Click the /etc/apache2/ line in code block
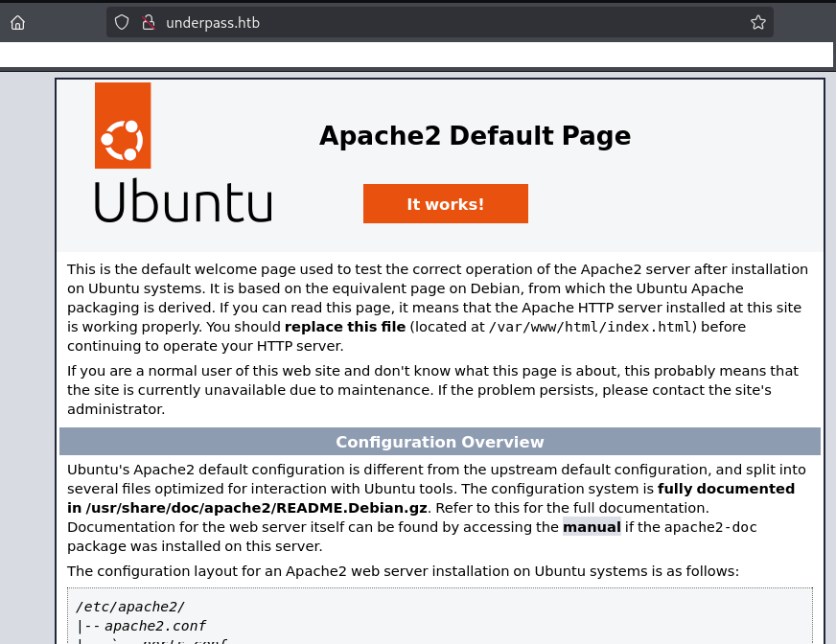This screenshot has height=644, width=836. 129,607
